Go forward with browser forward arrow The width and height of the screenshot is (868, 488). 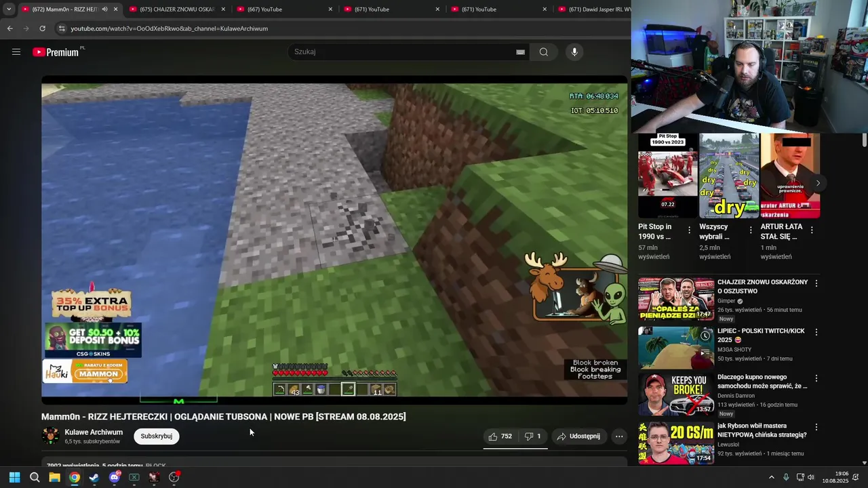pos(26,28)
